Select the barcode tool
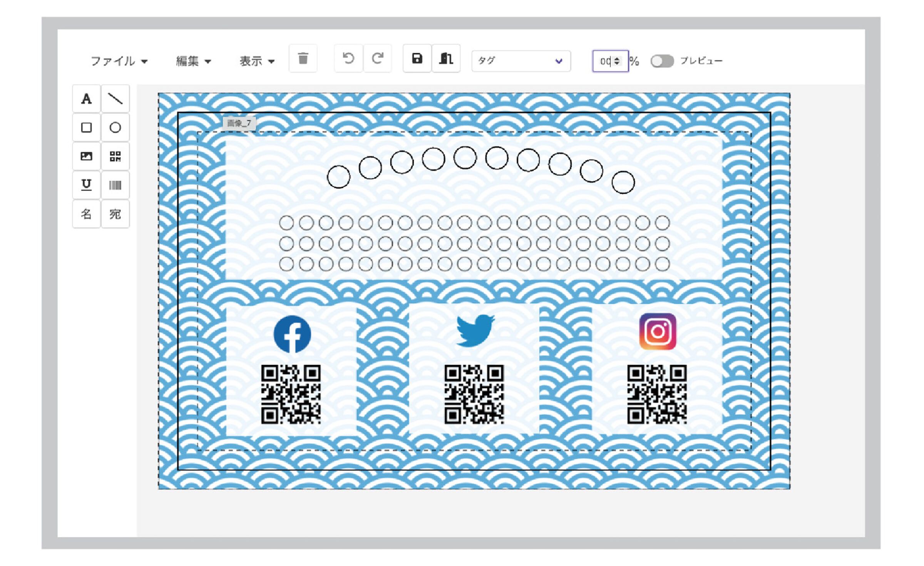 [115, 185]
